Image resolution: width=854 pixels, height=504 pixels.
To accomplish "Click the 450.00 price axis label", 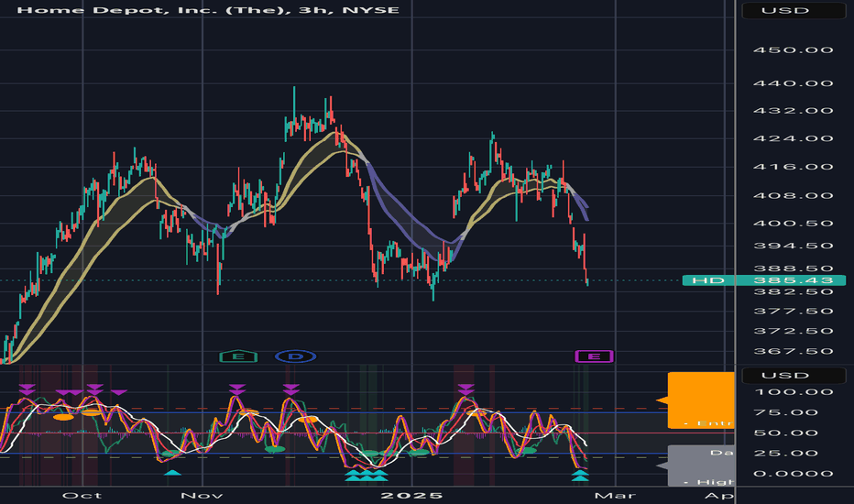I will 793,50.
